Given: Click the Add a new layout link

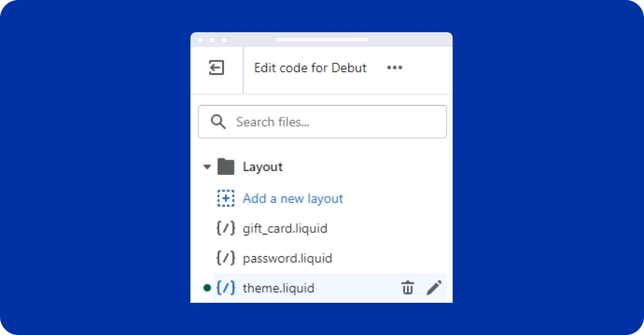Looking at the screenshot, I should click(293, 198).
